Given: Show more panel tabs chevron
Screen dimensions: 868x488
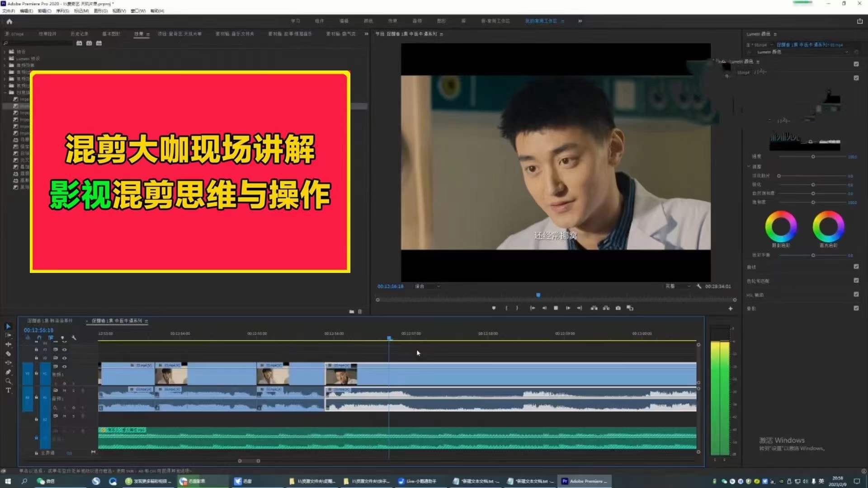Looking at the screenshot, I should coord(366,34).
